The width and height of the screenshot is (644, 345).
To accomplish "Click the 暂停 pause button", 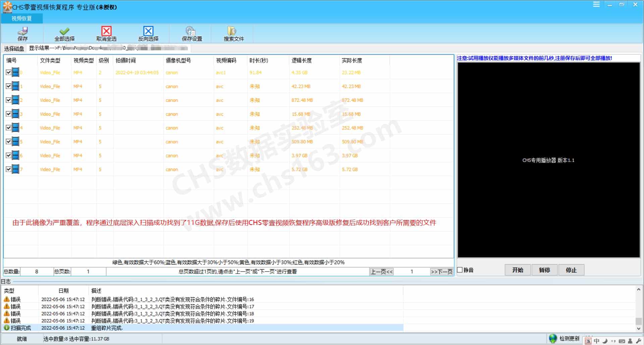I will coord(544,270).
